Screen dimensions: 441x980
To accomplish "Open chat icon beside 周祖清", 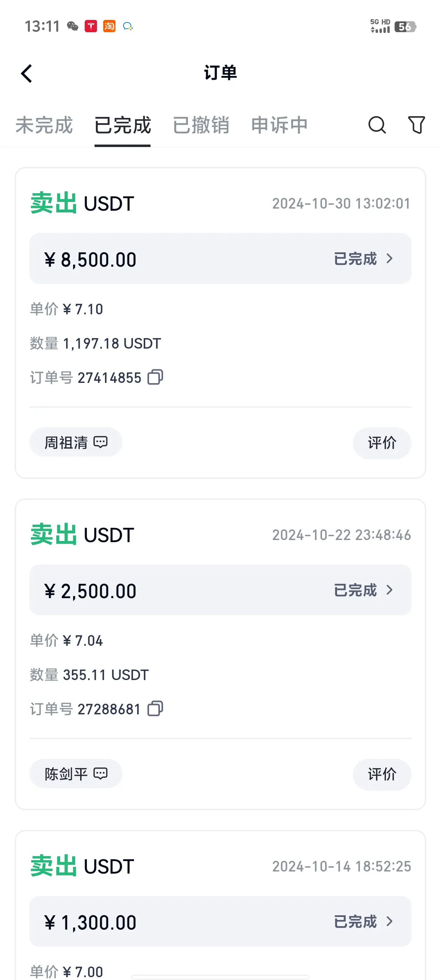I will tap(100, 442).
